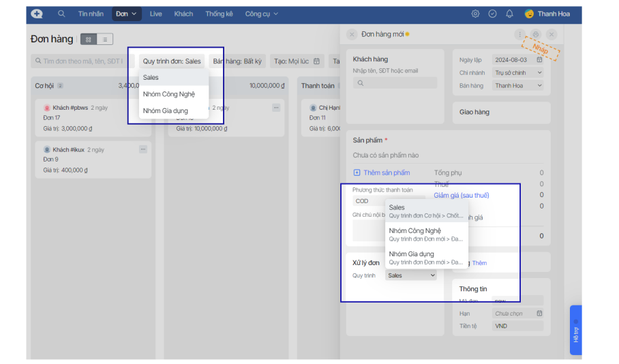
Task: Switch to kanban grid view
Action: click(x=89, y=40)
